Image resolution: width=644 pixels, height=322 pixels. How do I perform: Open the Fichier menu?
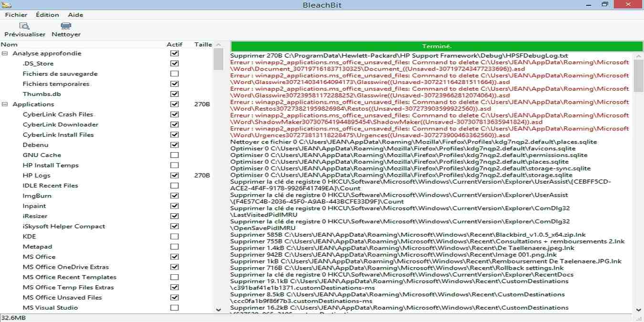16,15
